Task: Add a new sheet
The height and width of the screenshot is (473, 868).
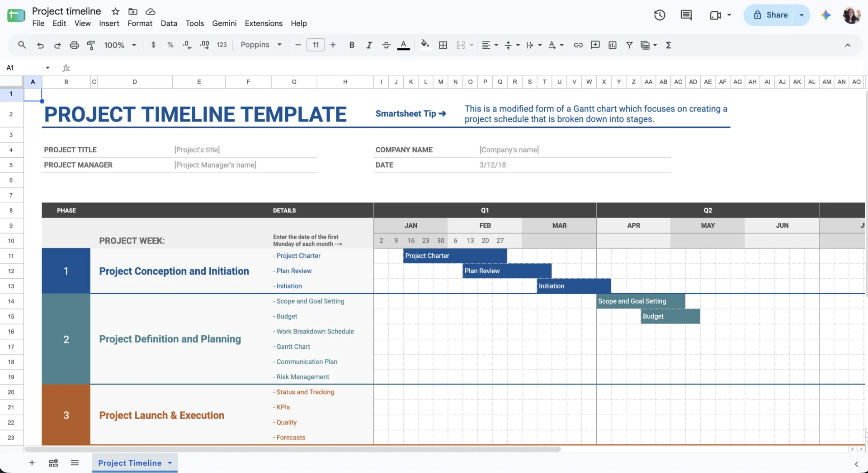Action: tap(32, 463)
